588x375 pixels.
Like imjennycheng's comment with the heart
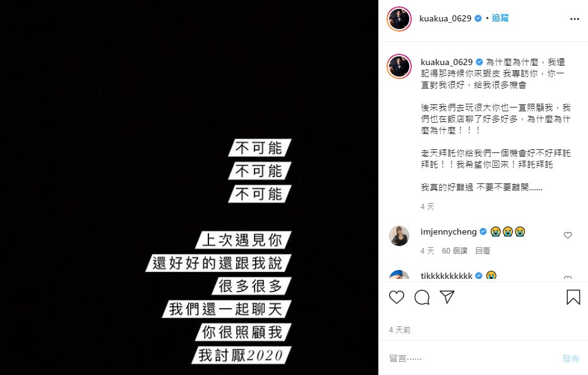point(567,235)
